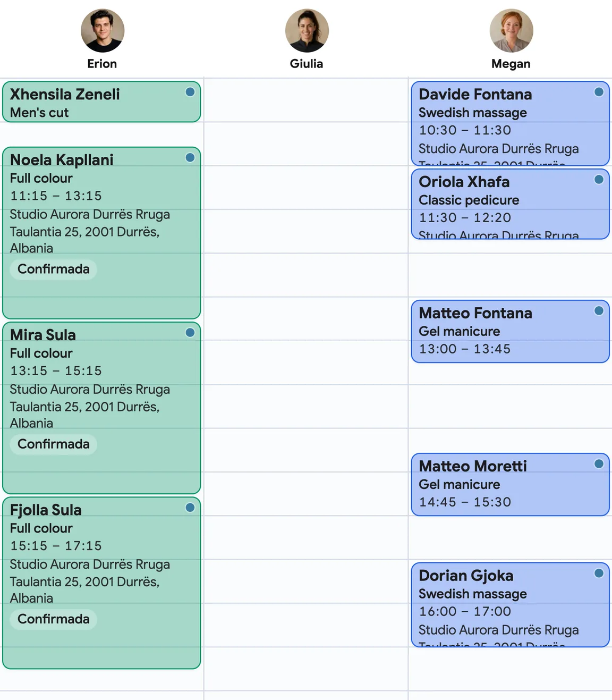The height and width of the screenshot is (700, 612).
Task: Click Giulia's profile avatar
Action: click(307, 30)
